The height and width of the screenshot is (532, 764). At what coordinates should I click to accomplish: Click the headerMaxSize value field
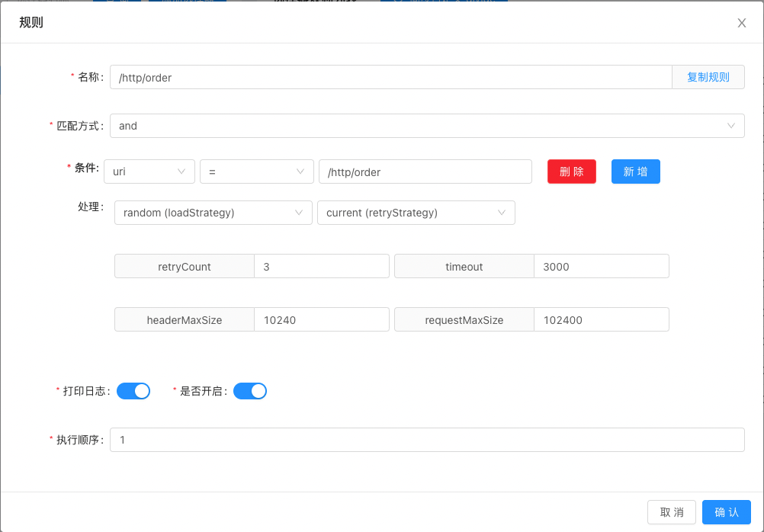[x=321, y=319]
